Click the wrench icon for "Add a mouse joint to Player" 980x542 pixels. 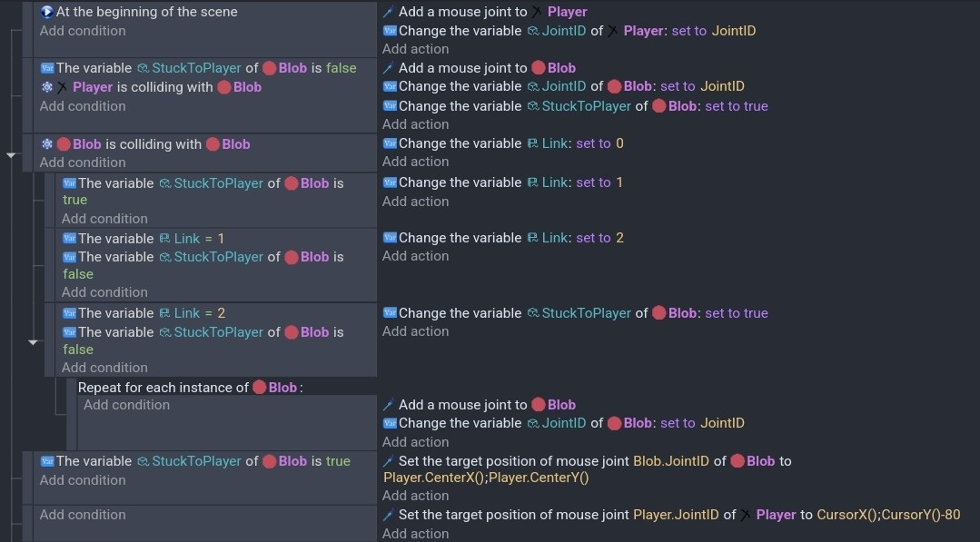(389, 12)
